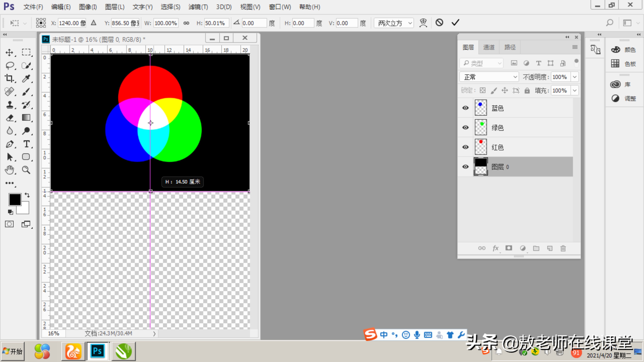Select the Move tool
Image resolution: width=644 pixels, height=362 pixels.
coord(10,52)
